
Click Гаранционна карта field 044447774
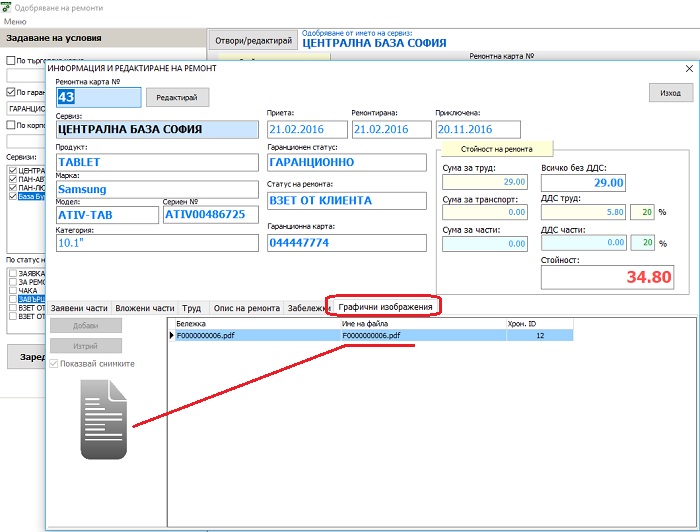(x=347, y=243)
